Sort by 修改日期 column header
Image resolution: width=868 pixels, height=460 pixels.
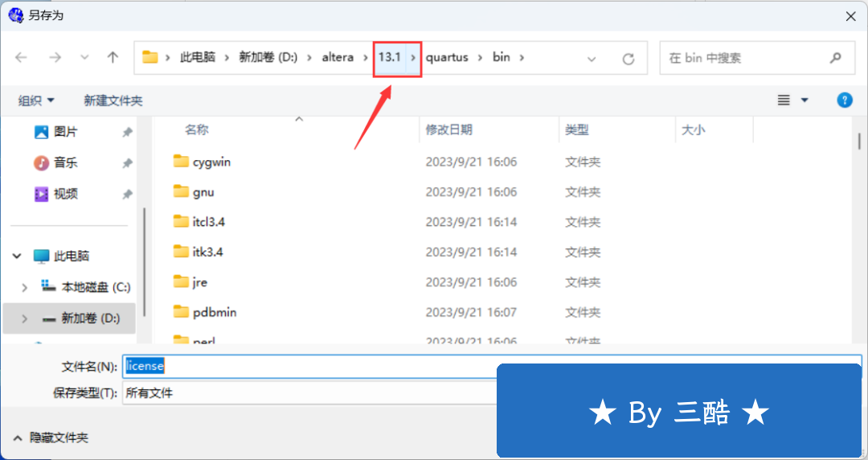coord(448,129)
